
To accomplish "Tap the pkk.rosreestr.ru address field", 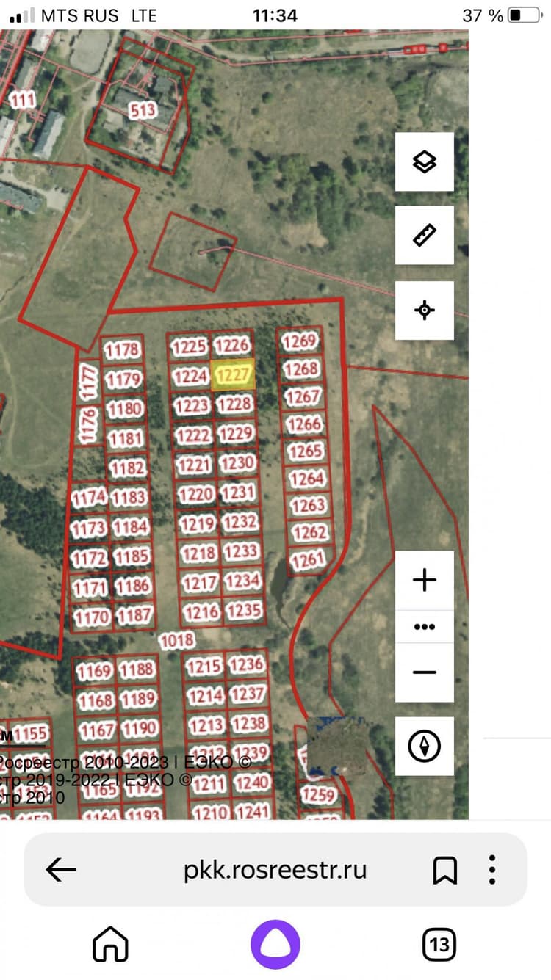I will 275,871.
